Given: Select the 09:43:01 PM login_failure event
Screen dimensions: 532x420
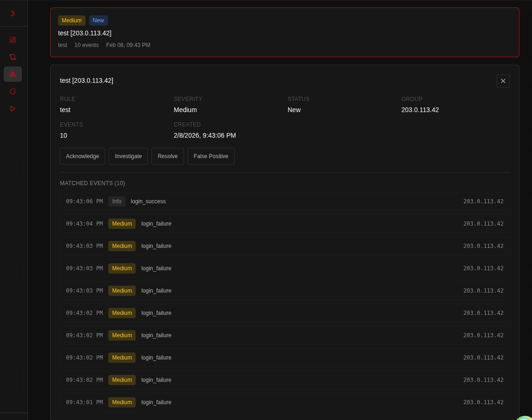Looking at the screenshot, I should [x=285, y=402].
